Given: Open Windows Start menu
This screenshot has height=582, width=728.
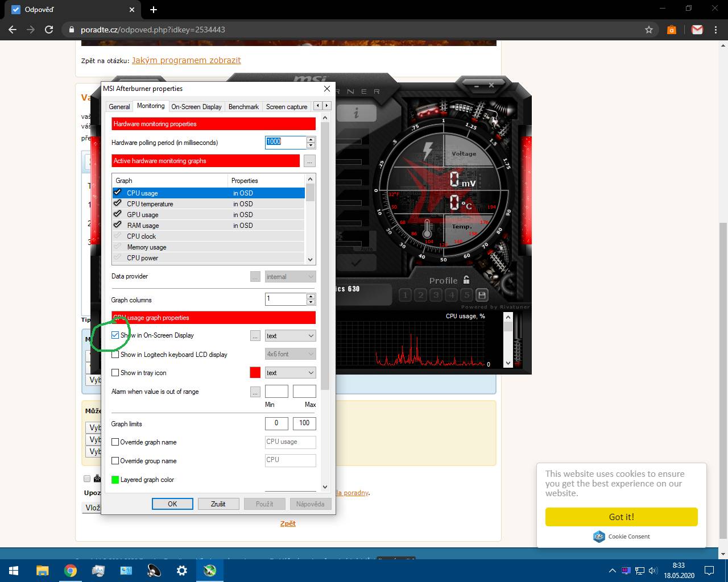Looking at the screenshot, I should (x=14, y=571).
